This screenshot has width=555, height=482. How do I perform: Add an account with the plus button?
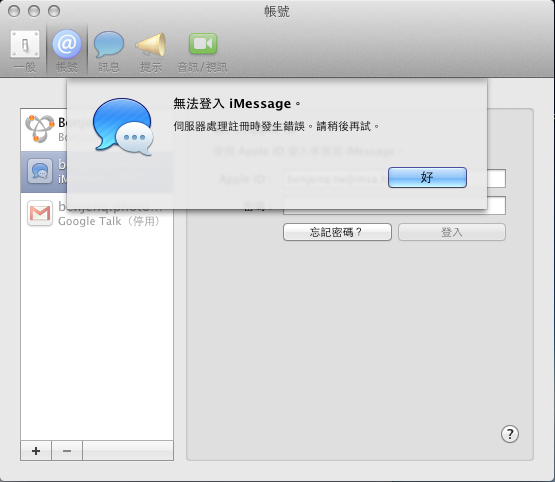click(x=36, y=451)
